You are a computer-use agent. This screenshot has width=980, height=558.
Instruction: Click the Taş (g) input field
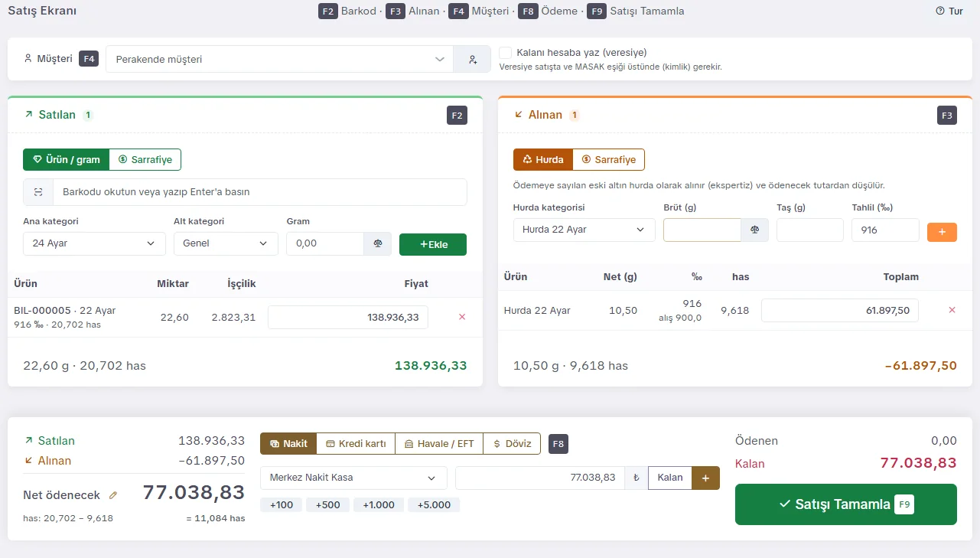point(810,230)
